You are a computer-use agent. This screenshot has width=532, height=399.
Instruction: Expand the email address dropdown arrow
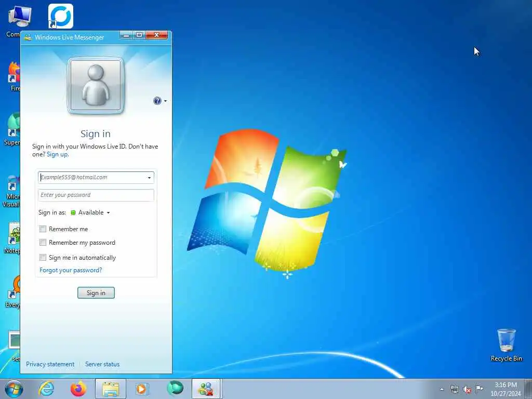(149, 178)
